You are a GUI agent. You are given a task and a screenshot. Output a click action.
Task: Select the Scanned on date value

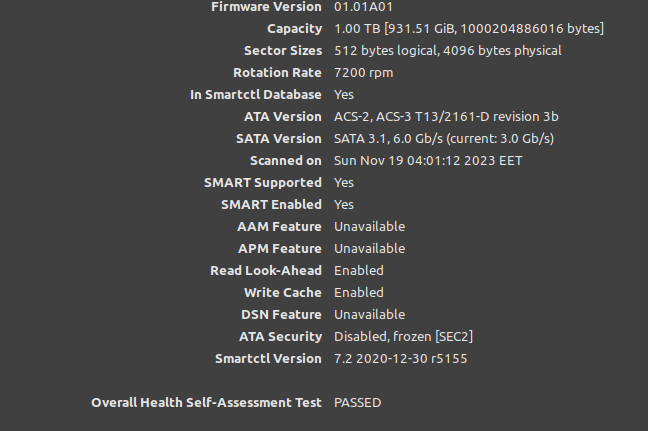[427, 160]
